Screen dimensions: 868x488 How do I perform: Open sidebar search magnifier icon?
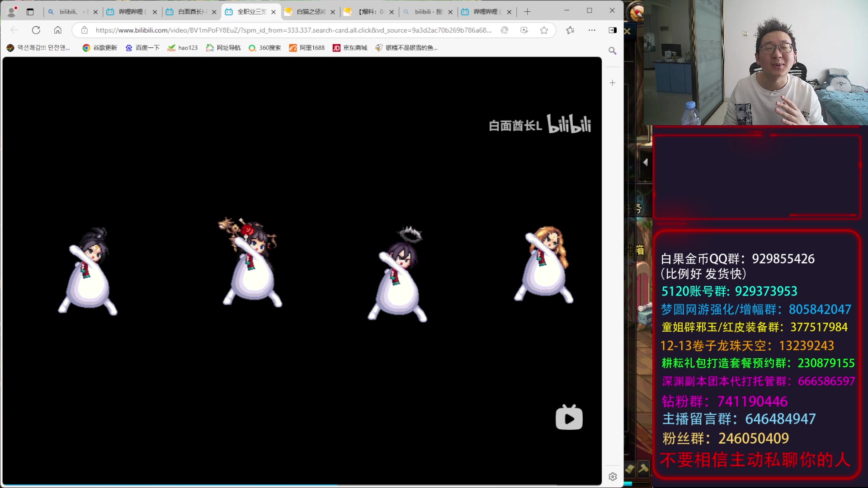(612, 51)
